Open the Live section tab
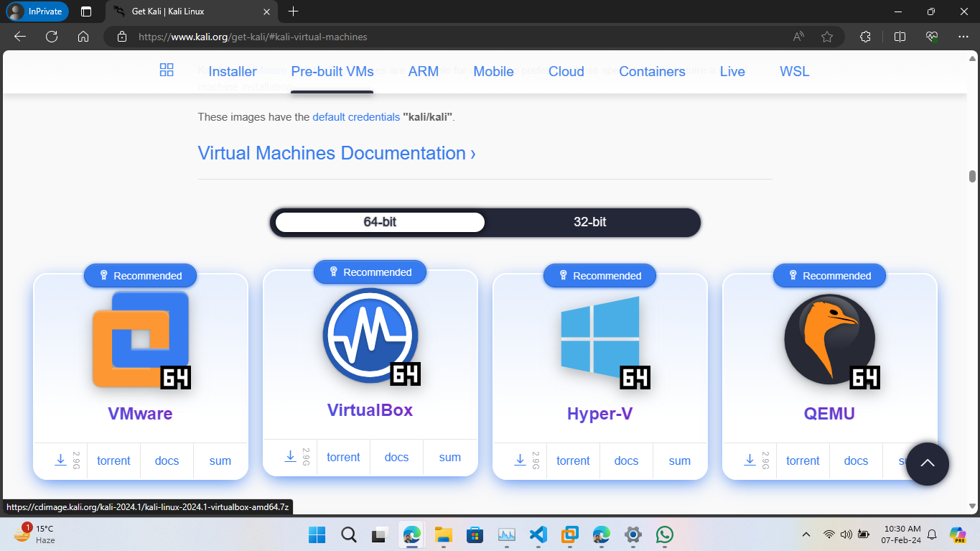The image size is (980, 551). (x=732, y=71)
